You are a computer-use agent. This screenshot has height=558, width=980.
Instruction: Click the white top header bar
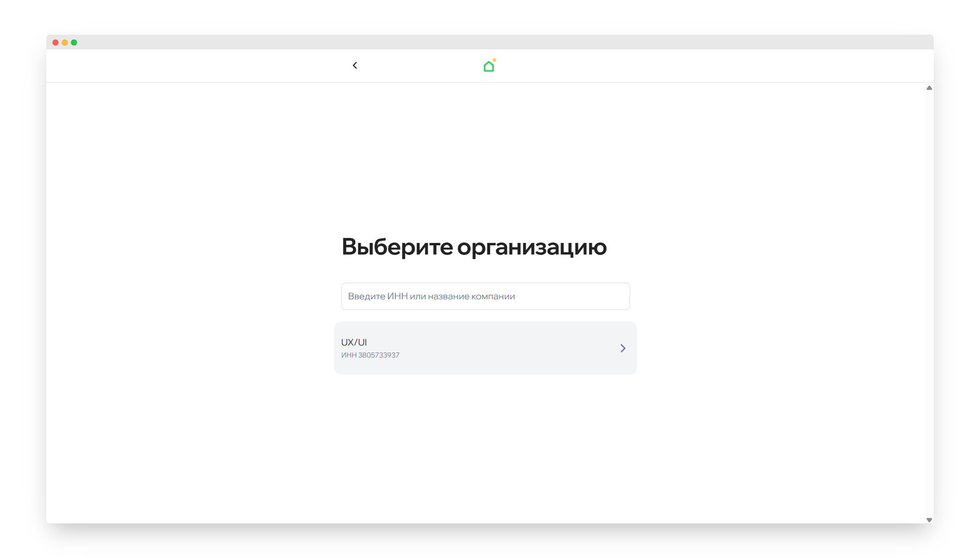coord(647,66)
